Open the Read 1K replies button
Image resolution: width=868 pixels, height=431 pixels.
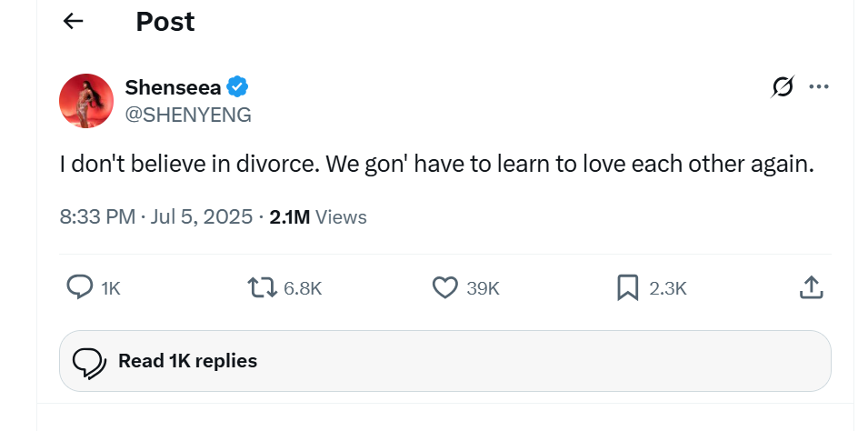[445, 361]
